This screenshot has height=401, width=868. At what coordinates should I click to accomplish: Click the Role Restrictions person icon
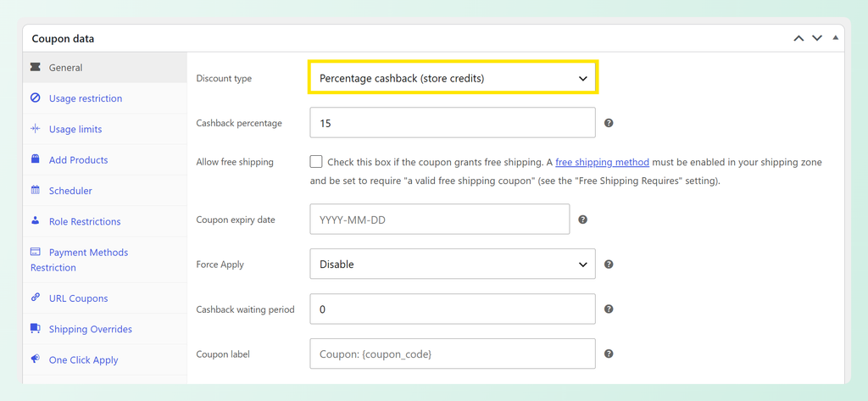point(36,221)
